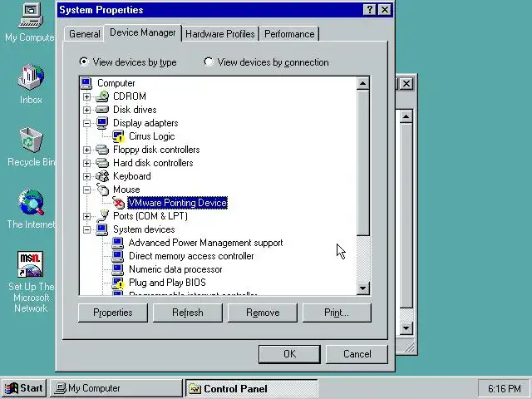Click the help question mark button
This screenshot has width=532, height=399.
369,10
